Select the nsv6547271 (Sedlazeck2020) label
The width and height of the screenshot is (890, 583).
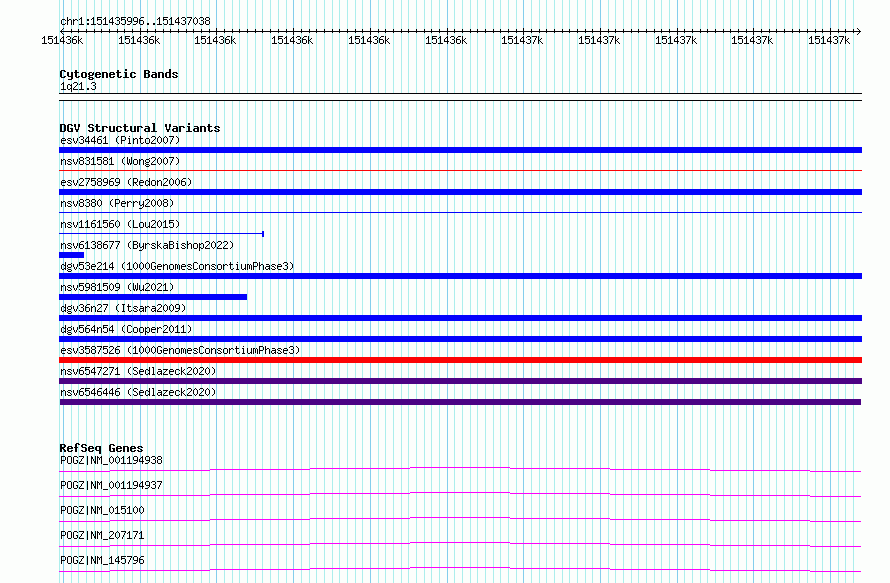click(x=138, y=371)
